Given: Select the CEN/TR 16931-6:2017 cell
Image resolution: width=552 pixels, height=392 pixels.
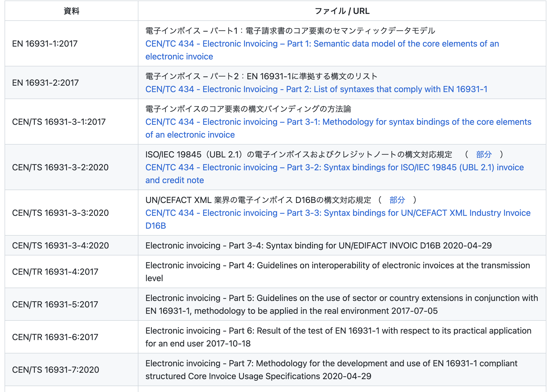Looking at the screenshot, I should [x=71, y=337].
